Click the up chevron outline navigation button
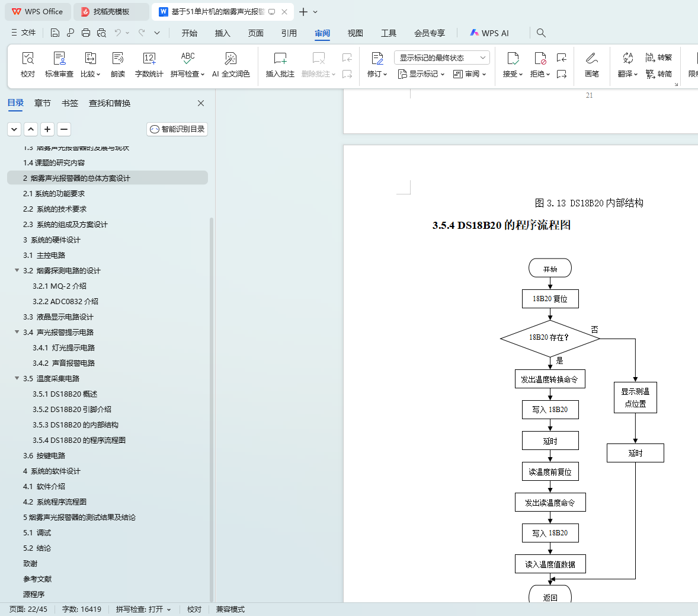Screen dimensions: 698x616 coord(31,129)
